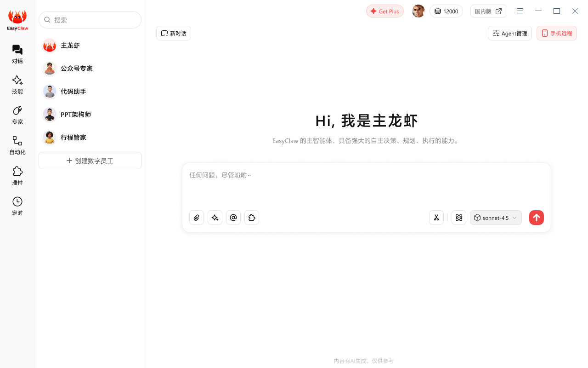Select the 公众号专家 agent

(x=90, y=69)
